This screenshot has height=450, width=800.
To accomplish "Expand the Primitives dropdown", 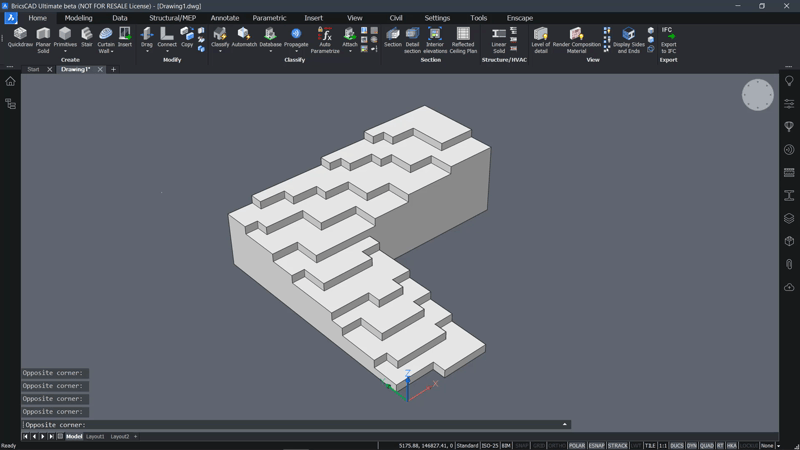I will (65, 51).
